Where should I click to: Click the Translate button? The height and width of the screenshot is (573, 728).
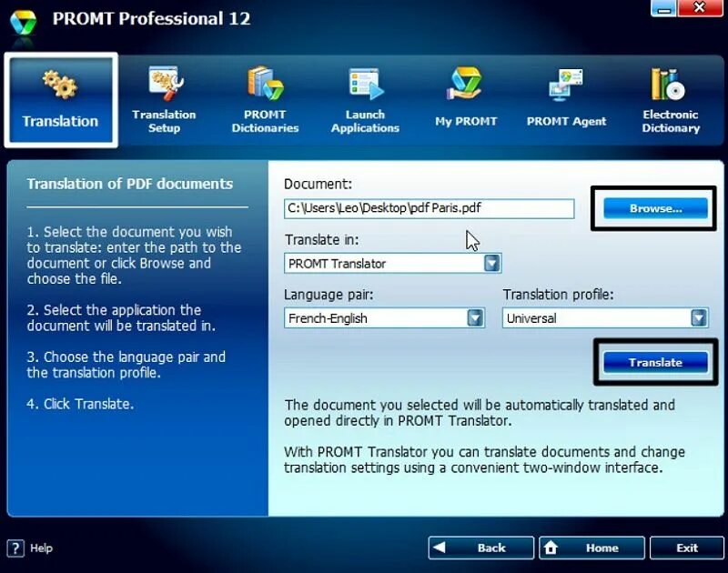(x=655, y=362)
